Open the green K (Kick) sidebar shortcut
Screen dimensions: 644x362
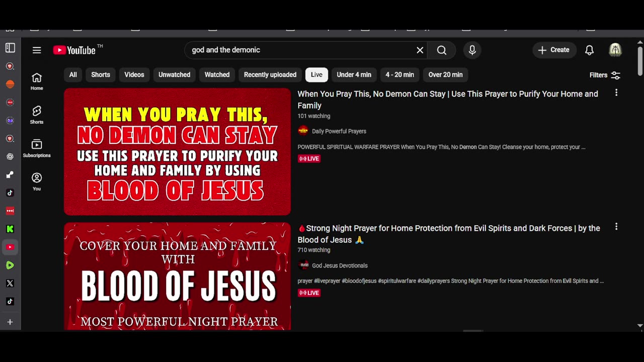pos(10,229)
